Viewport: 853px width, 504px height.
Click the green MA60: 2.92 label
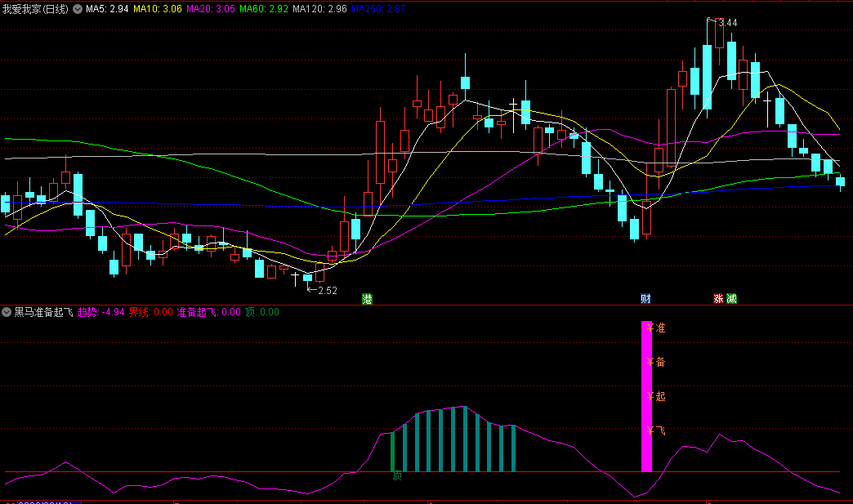pos(264,9)
